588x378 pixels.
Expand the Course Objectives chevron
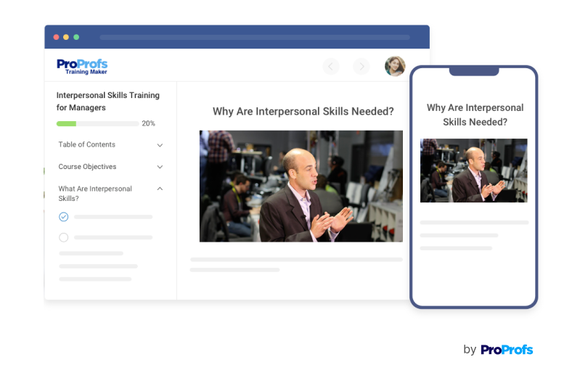[x=160, y=167]
